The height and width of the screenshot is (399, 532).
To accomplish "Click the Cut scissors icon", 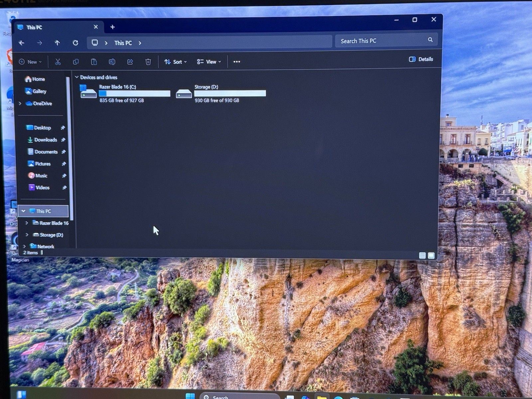I will point(58,62).
